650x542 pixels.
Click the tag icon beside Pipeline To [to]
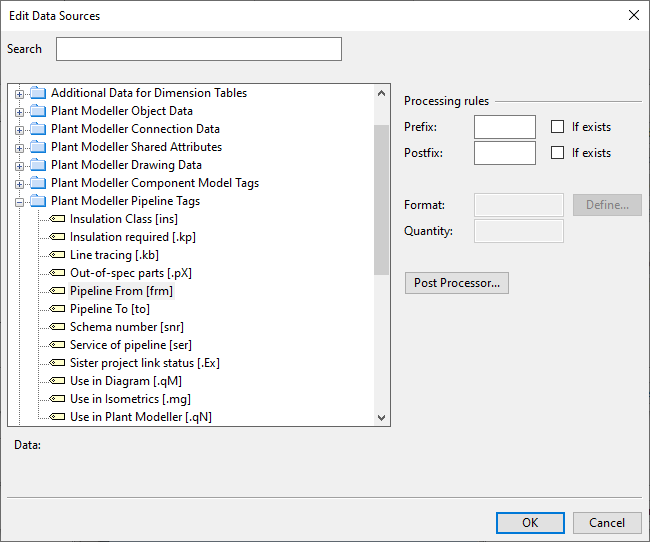click(x=57, y=309)
